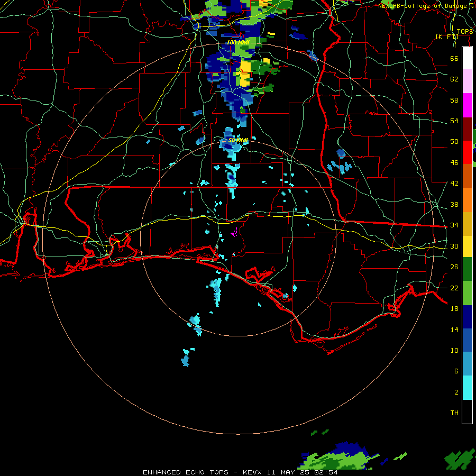Screen dimensions: 476x476
Task: Click the yellow legend swatch
Action: [x=467, y=246]
